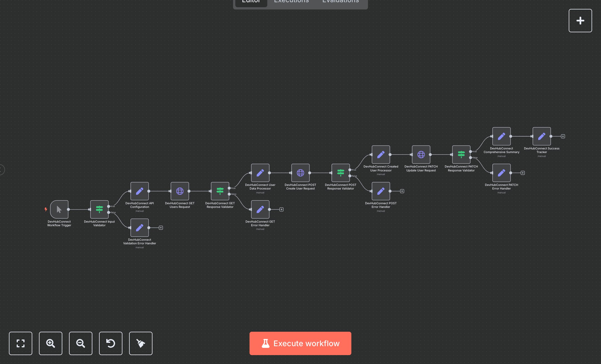This screenshot has width=601, height=364.
Task: Click the fit-to-view icon
Action: pyautogui.click(x=21, y=343)
